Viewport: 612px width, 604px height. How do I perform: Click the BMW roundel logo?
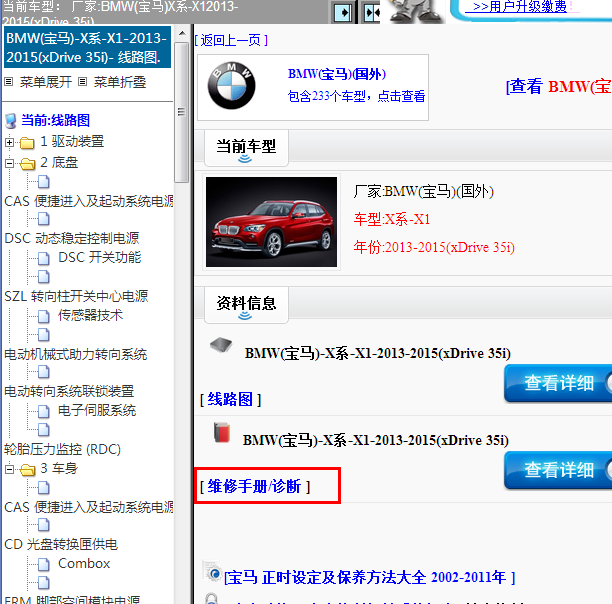231,86
